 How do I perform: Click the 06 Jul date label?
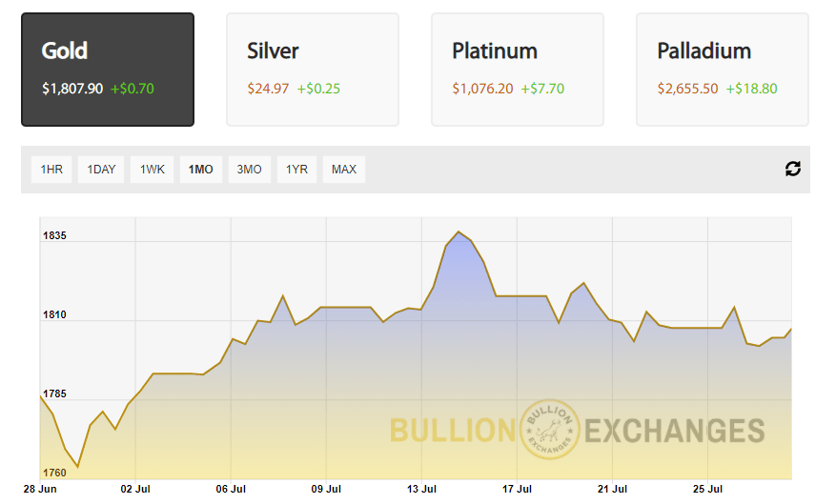[232, 489]
